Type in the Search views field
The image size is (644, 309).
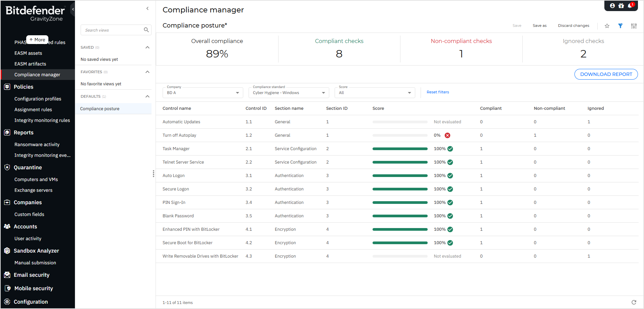point(113,30)
